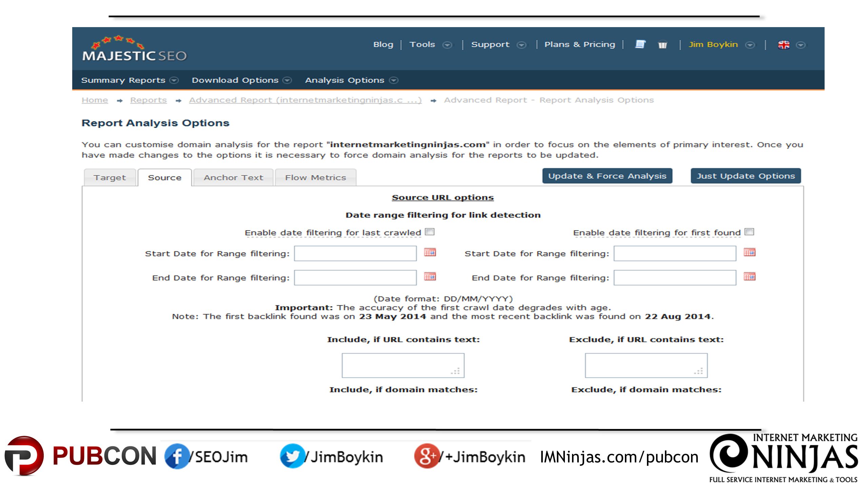Click Support menu label
868x488 pixels.
(x=490, y=44)
